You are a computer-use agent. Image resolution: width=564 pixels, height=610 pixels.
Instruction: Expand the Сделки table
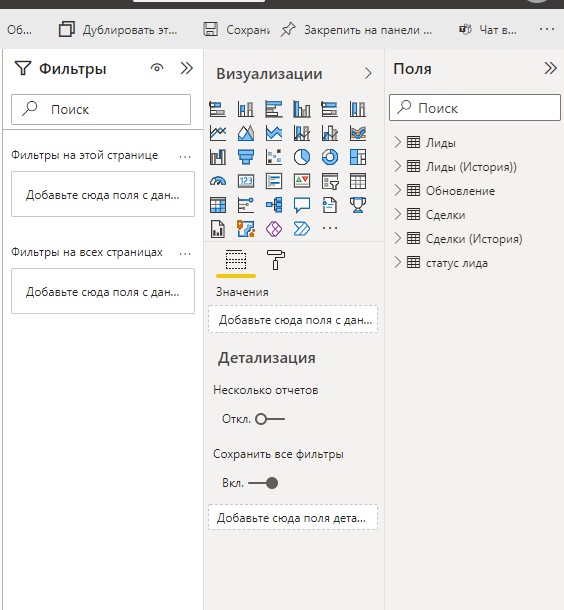click(x=398, y=214)
